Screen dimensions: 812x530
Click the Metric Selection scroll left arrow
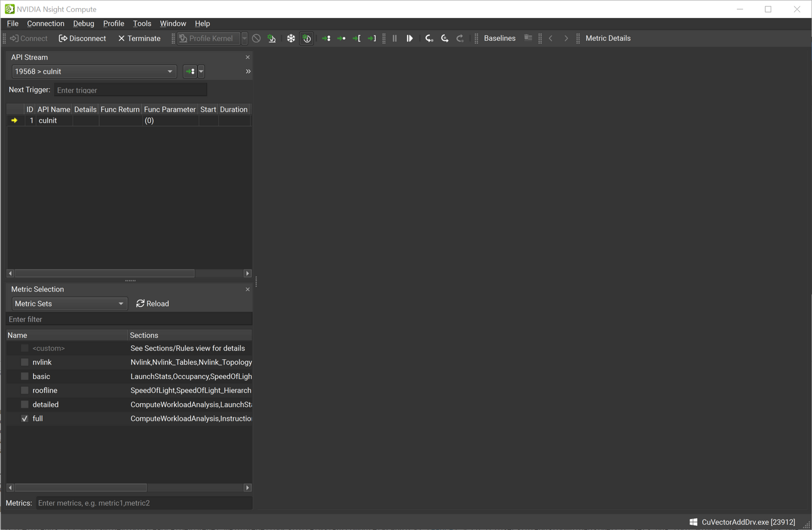pyautogui.click(x=10, y=488)
